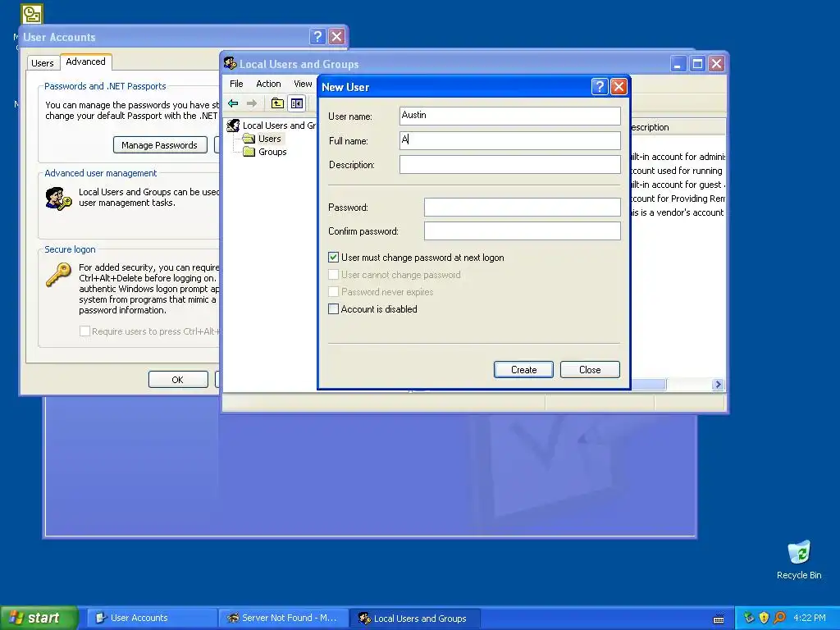Click the help question mark in New User dialog

pos(600,87)
